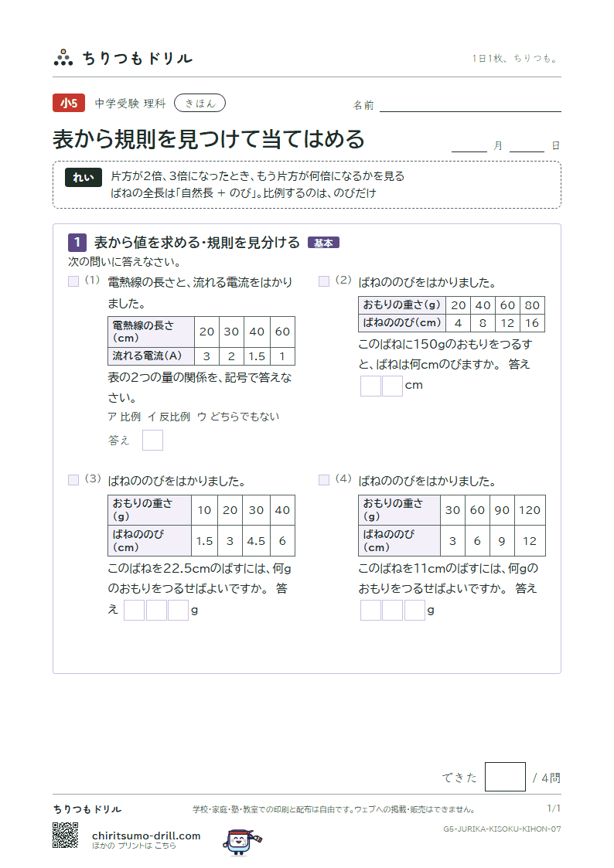
Task: Click the last answer box of question (4)
Action: point(414,610)
